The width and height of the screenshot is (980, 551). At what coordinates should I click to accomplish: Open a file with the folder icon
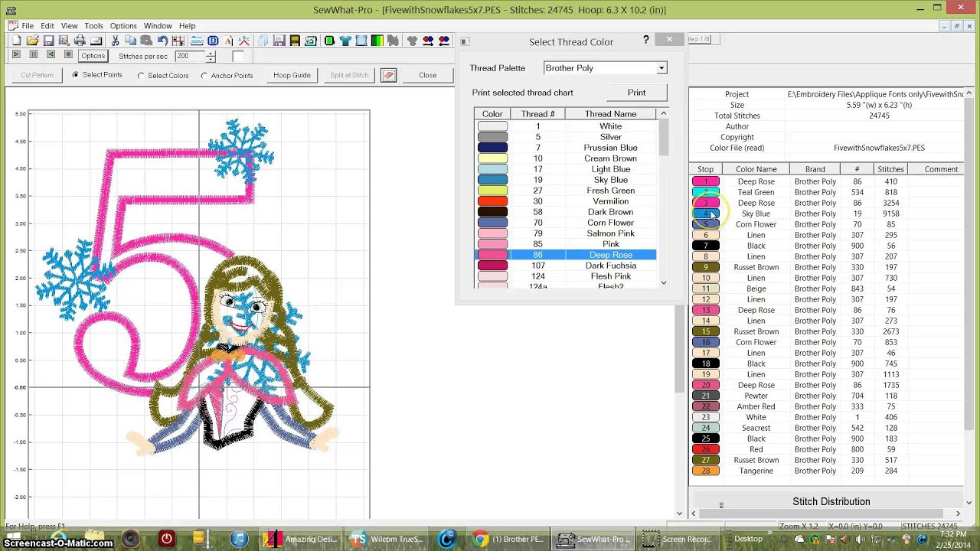(x=33, y=41)
